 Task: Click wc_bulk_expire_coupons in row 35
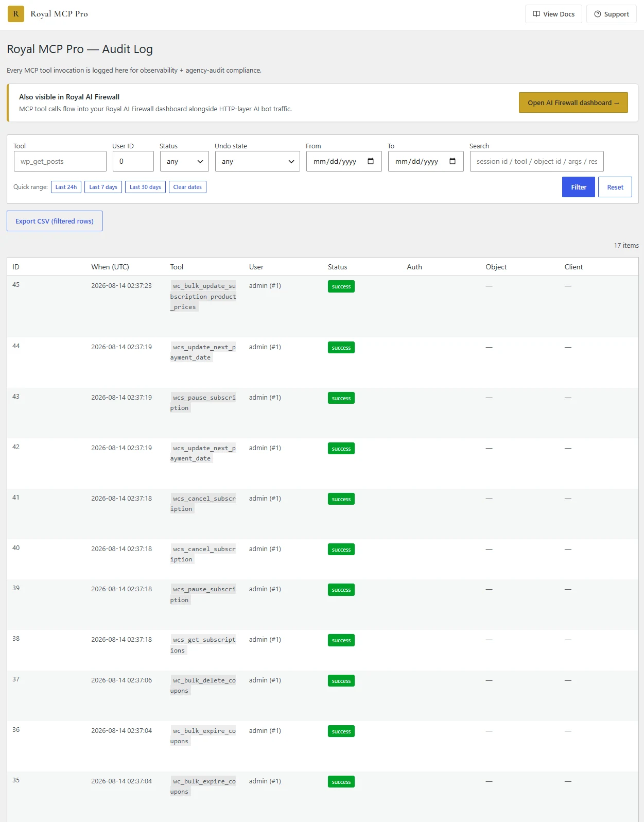tap(203, 786)
